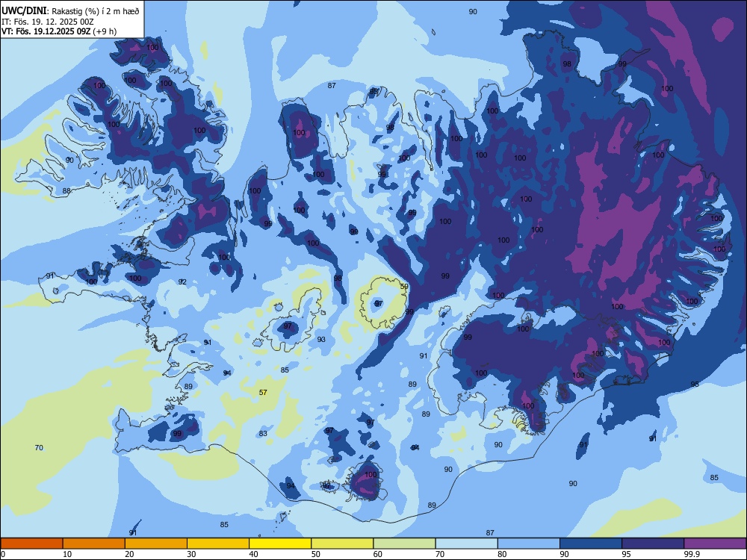Select the orange 10–20 legend swatch
The image size is (747, 560).
[x=94, y=544]
